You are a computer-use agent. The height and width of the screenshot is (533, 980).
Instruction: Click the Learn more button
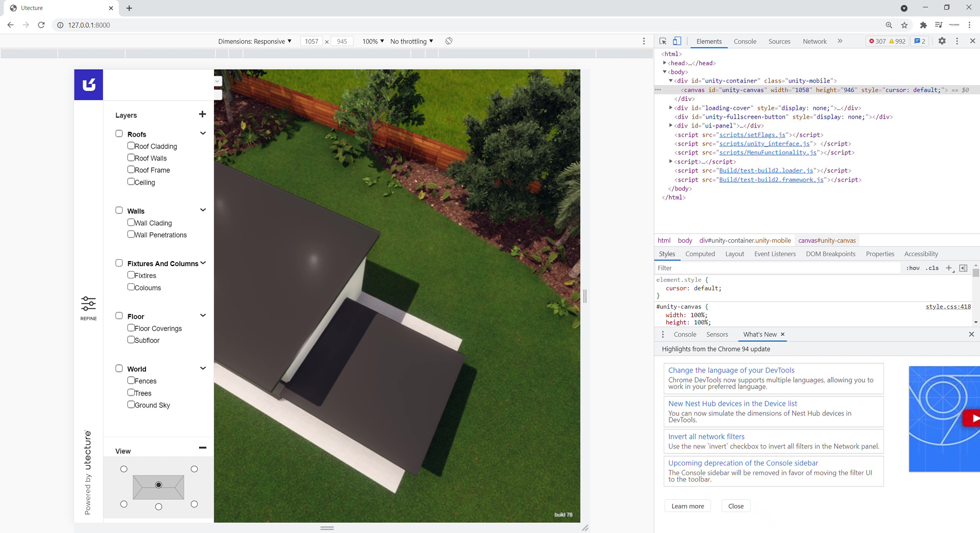[x=688, y=506]
